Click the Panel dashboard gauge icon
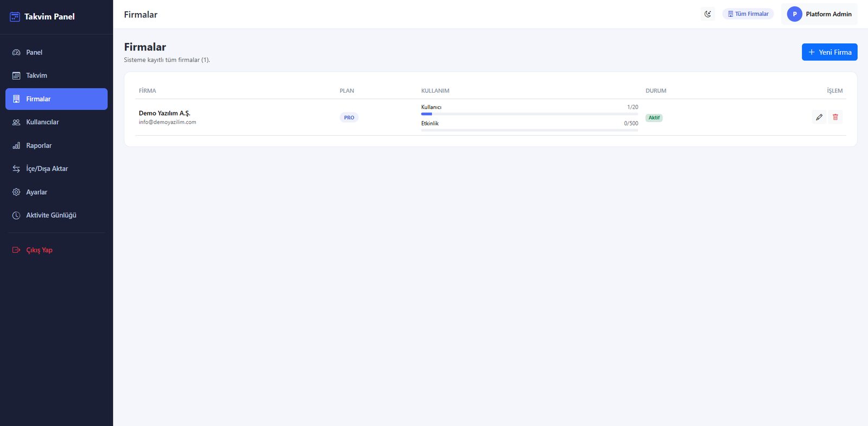The height and width of the screenshot is (426, 868). coord(16,53)
